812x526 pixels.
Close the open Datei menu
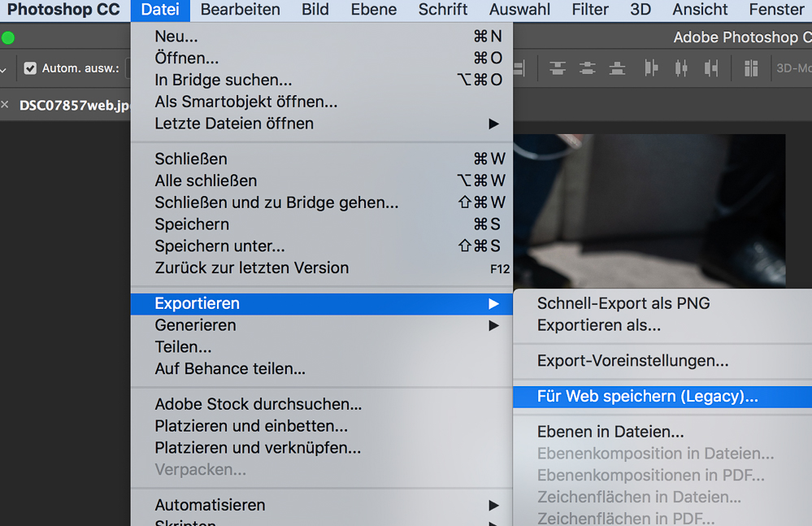pyautogui.click(x=161, y=10)
